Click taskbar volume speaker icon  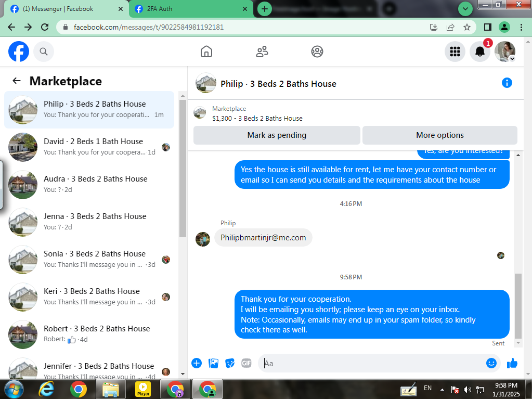point(468,390)
